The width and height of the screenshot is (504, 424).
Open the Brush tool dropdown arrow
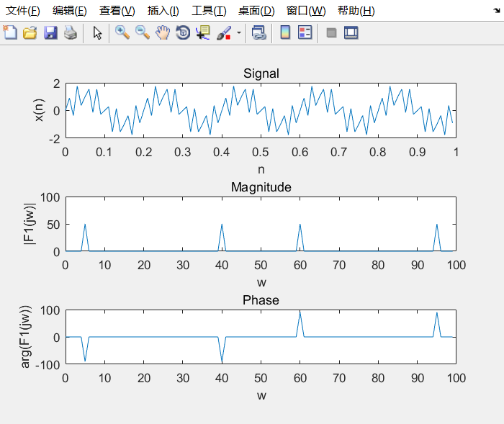239,32
